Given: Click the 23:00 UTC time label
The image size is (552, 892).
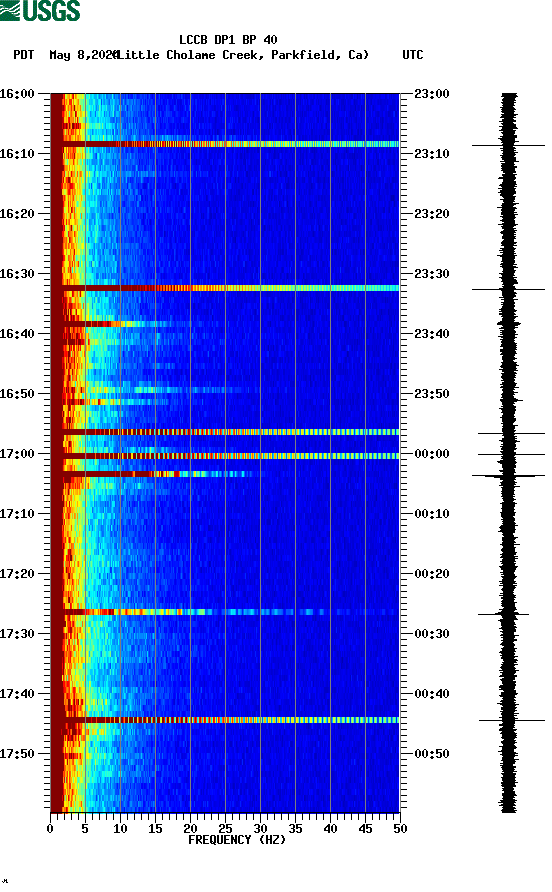Looking at the screenshot, I should [432, 94].
